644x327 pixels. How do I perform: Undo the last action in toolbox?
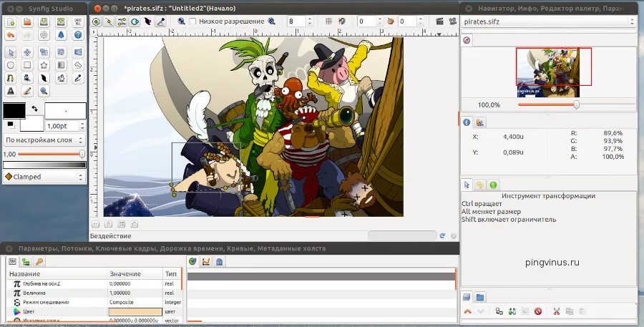pos(11,35)
